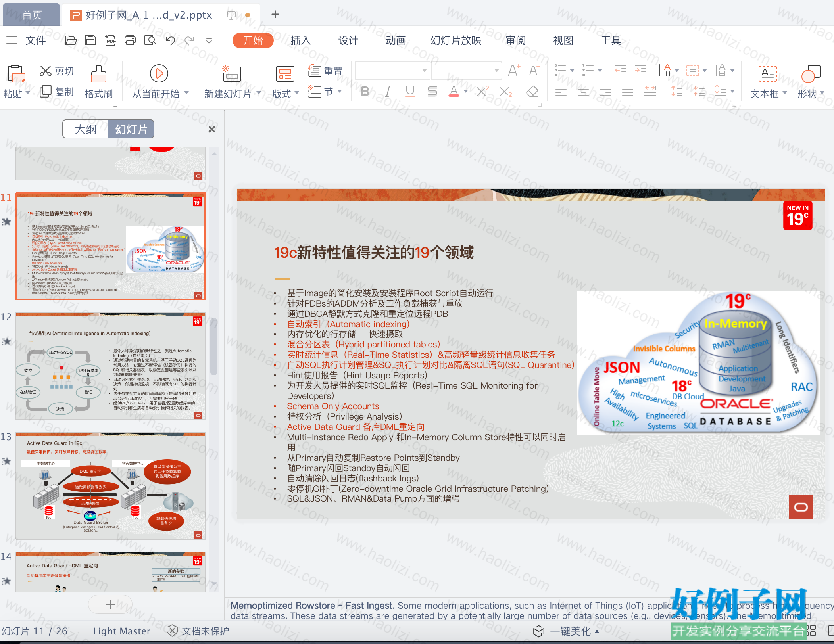
Task: Open the font size combo box
Action: (467, 71)
